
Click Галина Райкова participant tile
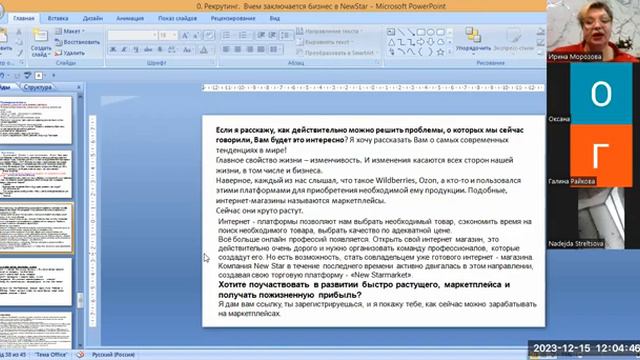(593, 156)
